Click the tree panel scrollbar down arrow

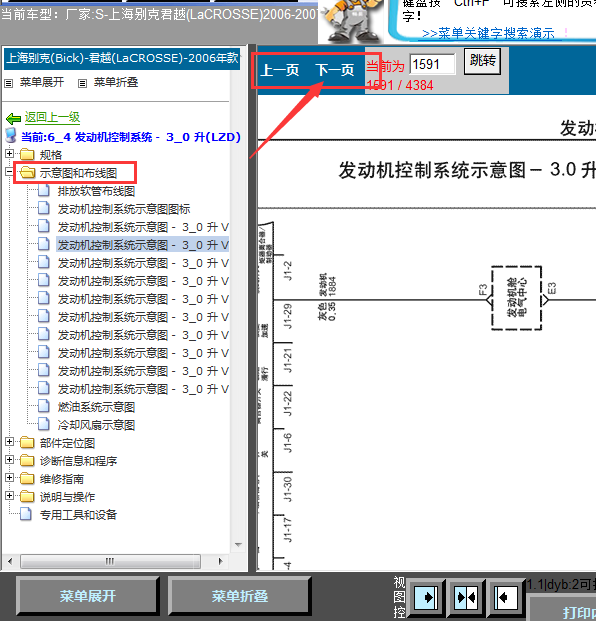click(238, 545)
